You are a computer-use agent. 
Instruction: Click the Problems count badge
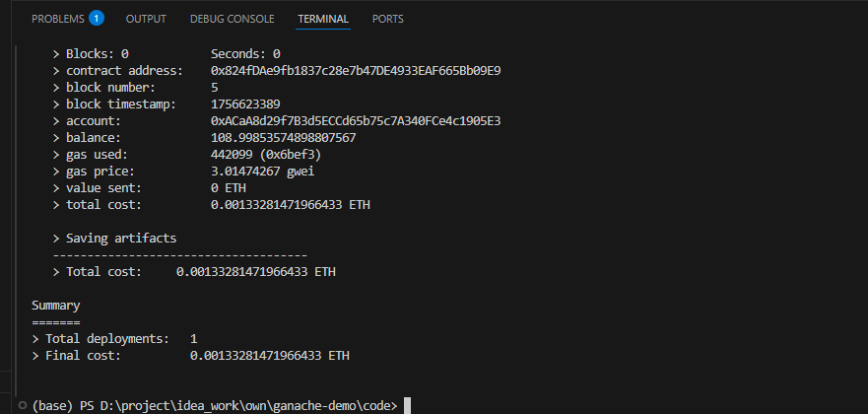97,19
